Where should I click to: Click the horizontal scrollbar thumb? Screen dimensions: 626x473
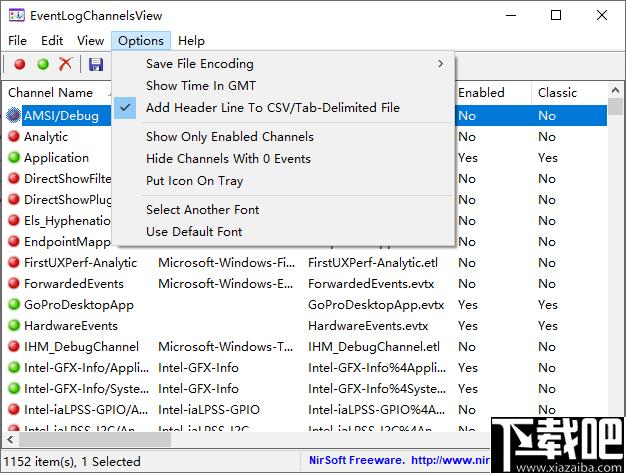(x=95, y=440)
